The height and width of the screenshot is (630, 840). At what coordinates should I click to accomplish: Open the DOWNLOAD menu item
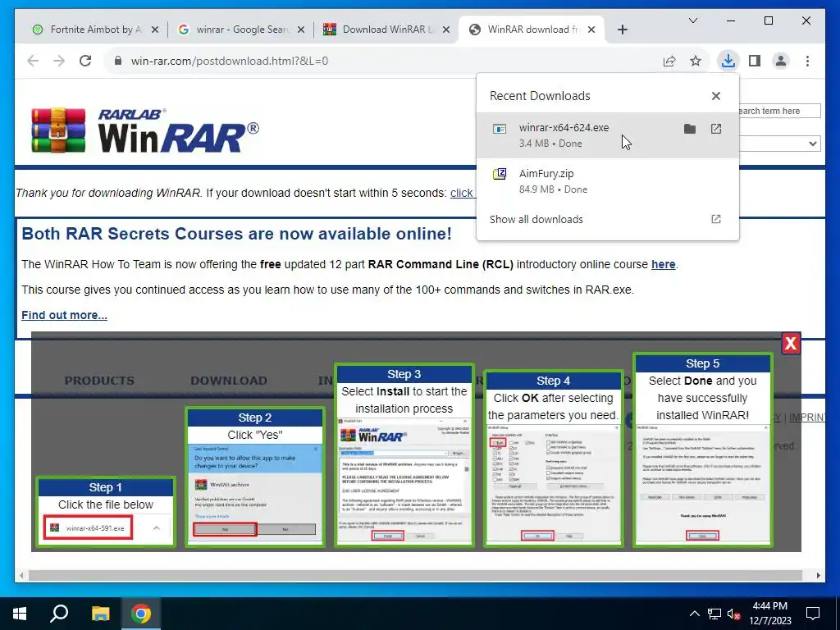[229, 381]
